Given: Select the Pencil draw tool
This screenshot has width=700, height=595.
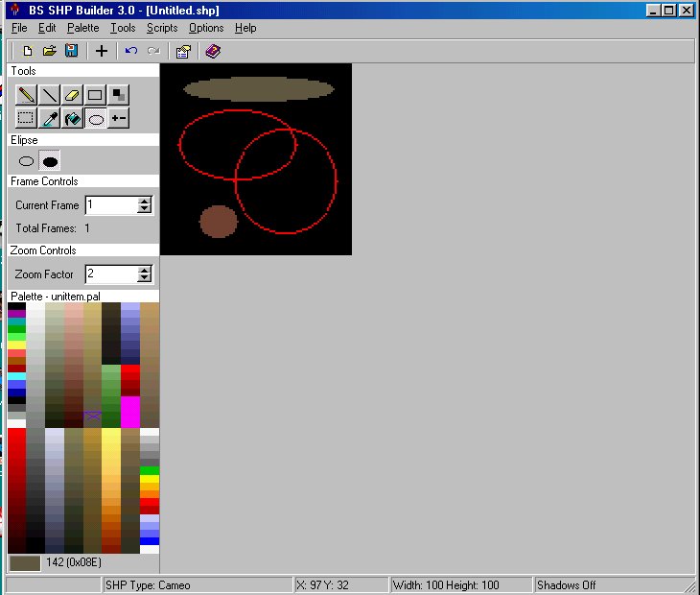Looking at the screenshot, I should coord(26,95).
